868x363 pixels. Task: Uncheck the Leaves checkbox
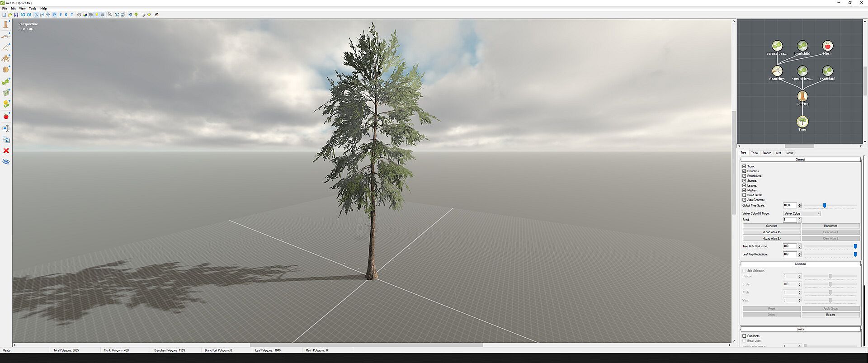click(744, 185)
